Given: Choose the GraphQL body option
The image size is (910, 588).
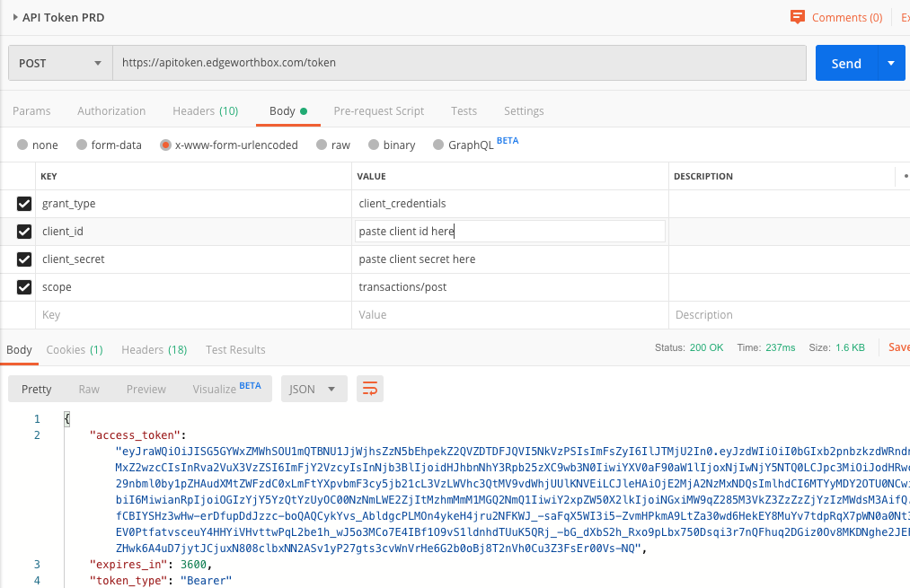Looking at the screenshot, I should pyautogui.click(x=438, y=145).
